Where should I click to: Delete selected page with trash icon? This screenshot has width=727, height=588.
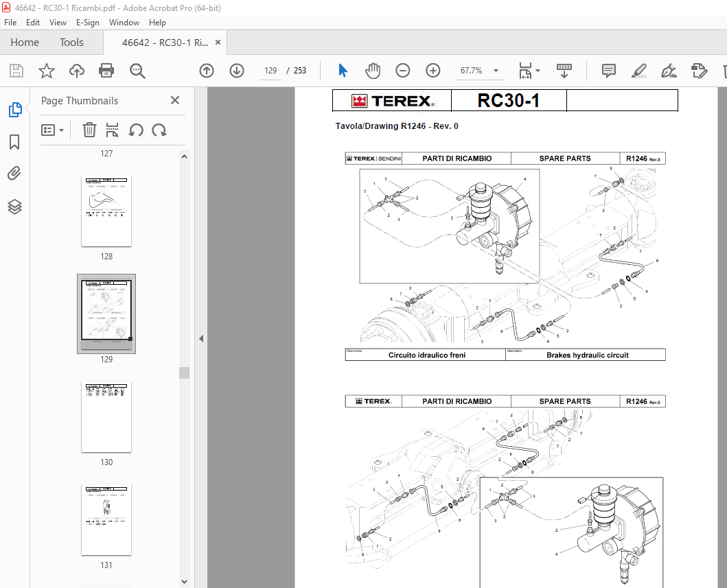point(89,130)
